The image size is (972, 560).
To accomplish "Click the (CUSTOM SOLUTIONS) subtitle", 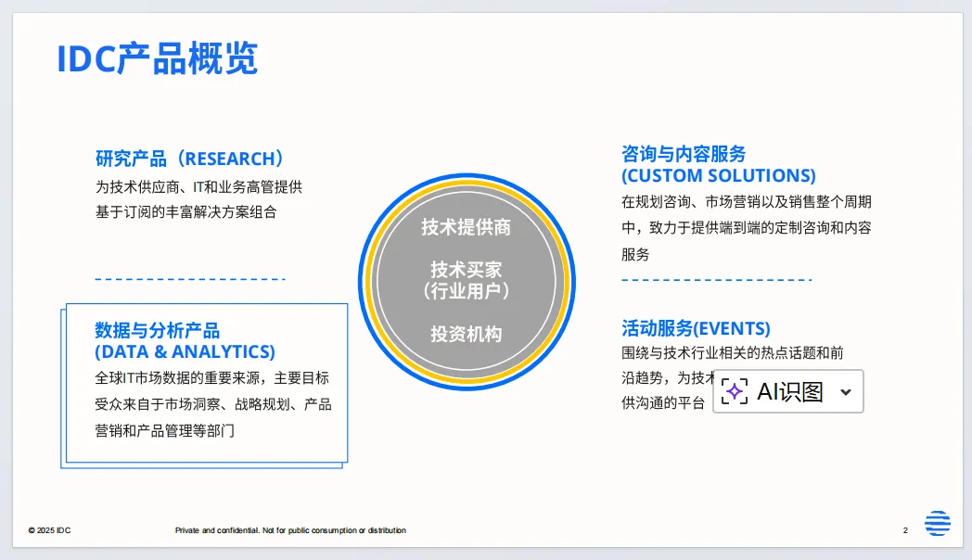I will [x=719, y=176].
